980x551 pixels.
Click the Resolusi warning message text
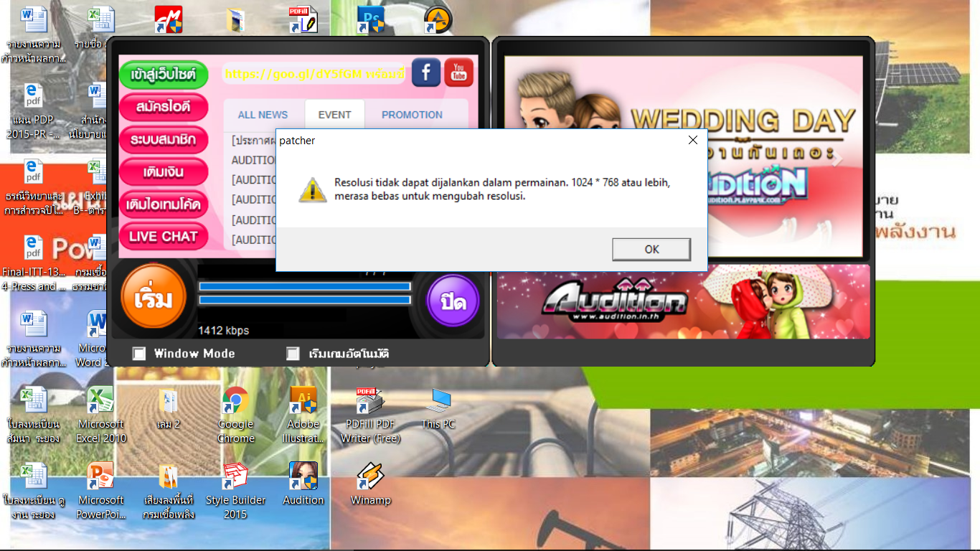click(502, 189)
